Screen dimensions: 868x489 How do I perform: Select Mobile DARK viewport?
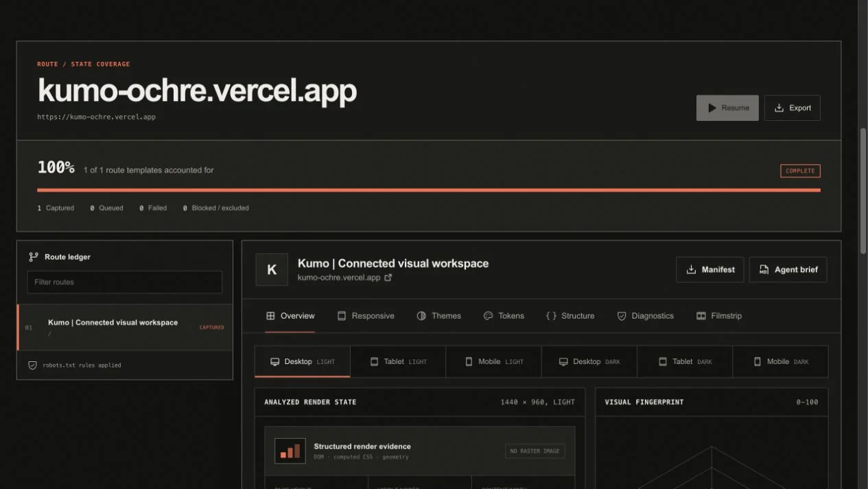tap(780, 361)
